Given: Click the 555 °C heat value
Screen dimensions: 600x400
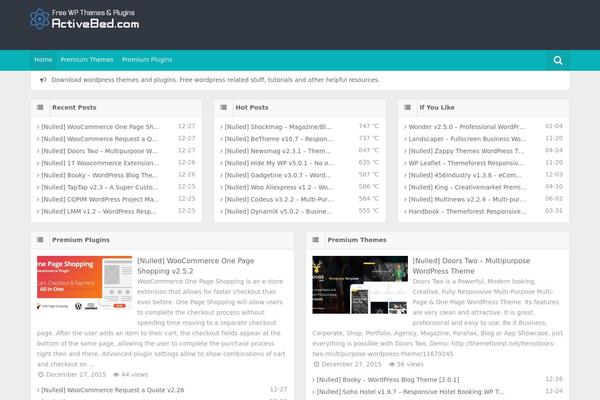Looking at the screenshot, I should [369, 211].
